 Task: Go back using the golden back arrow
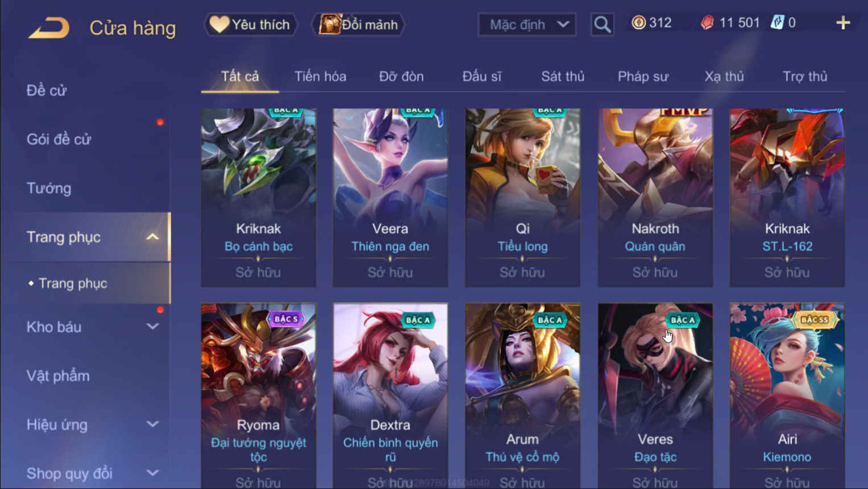pos(49,28)
